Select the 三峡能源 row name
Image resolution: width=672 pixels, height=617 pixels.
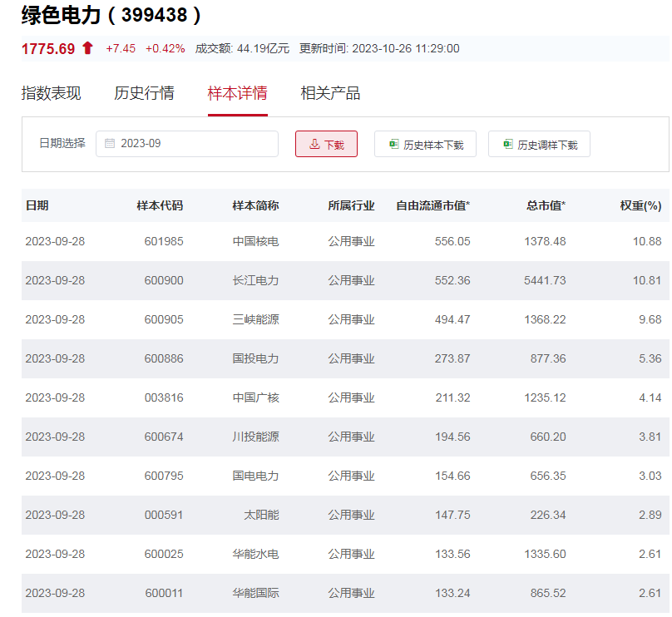coord(255,319)
